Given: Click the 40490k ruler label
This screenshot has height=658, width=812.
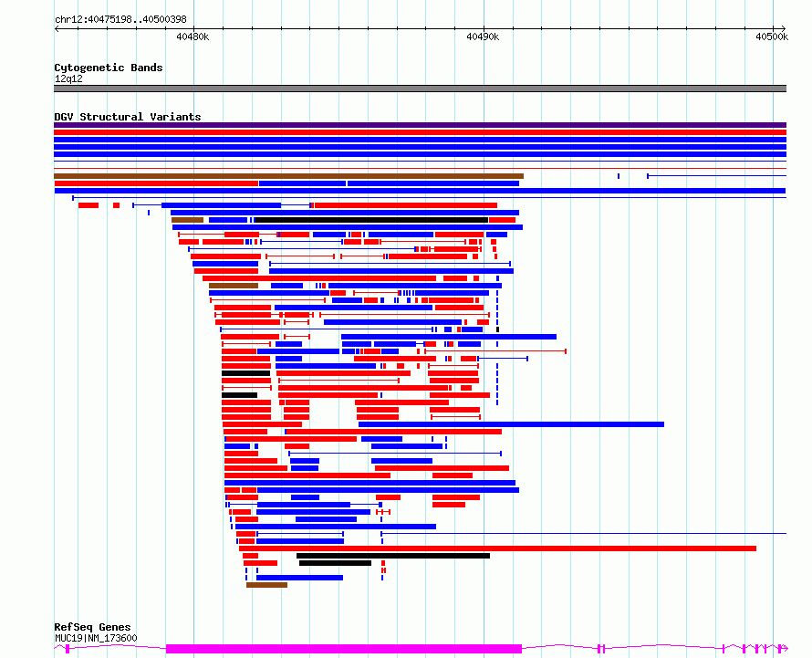Looking at the screenshot, I should tap(483, 37).
